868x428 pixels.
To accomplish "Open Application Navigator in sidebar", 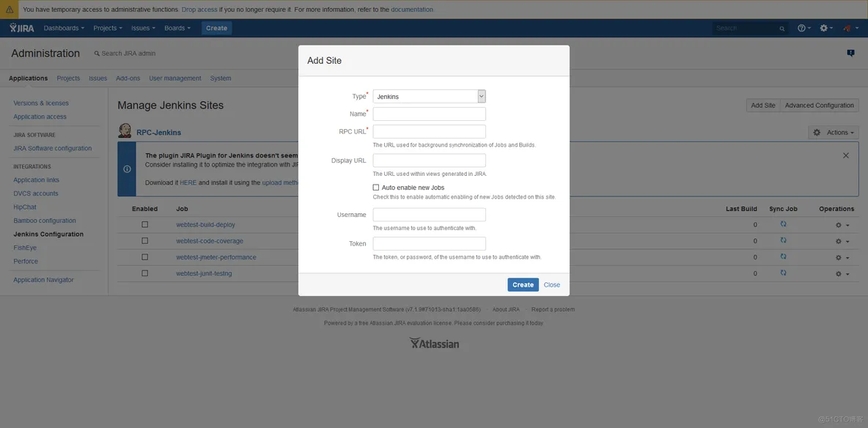I will 43,280.
